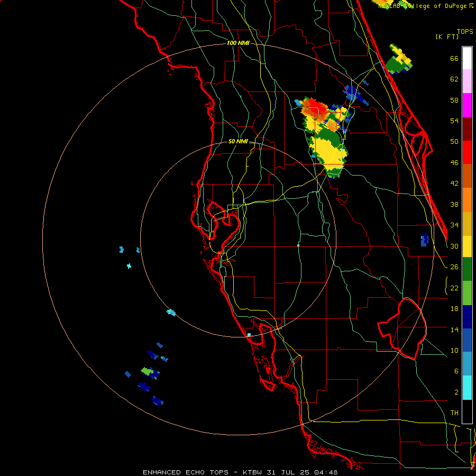Select the navy blue legend swatch
Screen dimensions: 476x476
coord(467,317)
